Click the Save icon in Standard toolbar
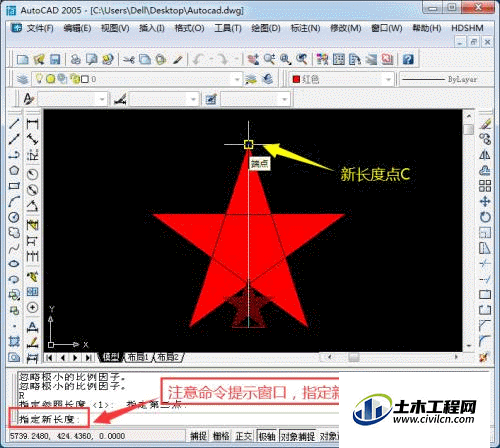 tap(55, 59)
